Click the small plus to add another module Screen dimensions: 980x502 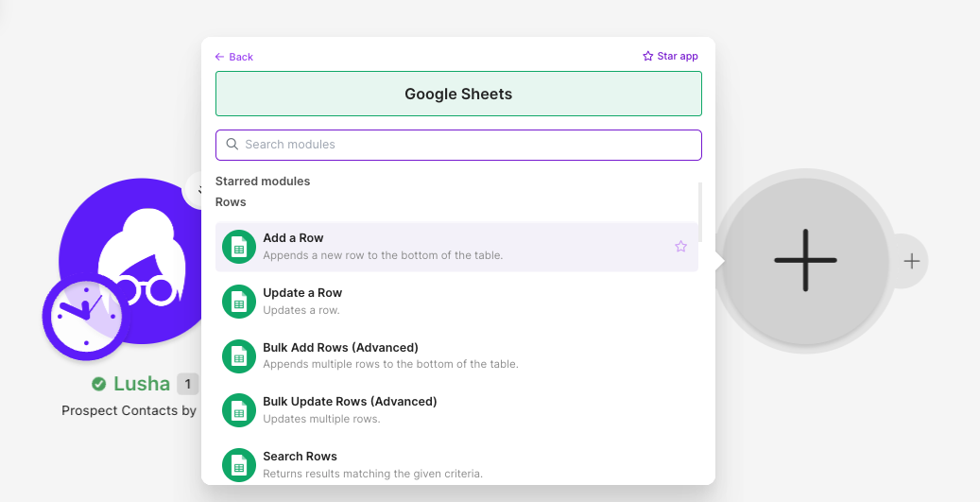[x=911, y=261]
